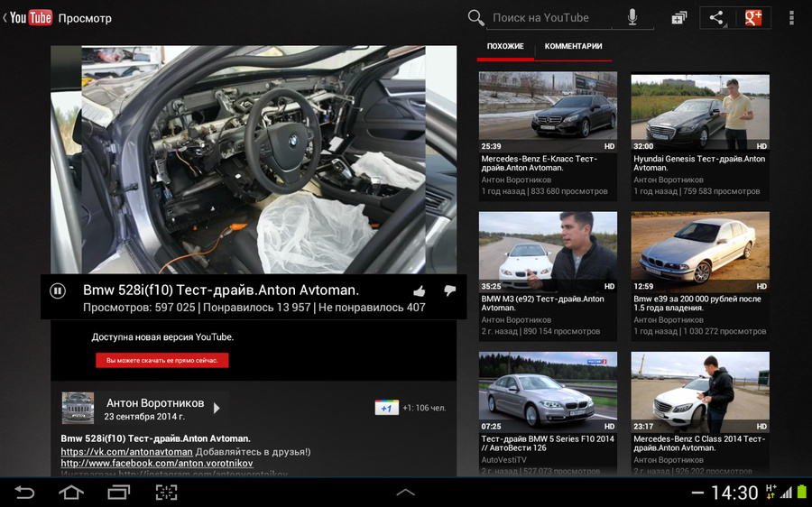Expand Антон Воротников channel arrow

pos(217,408)
